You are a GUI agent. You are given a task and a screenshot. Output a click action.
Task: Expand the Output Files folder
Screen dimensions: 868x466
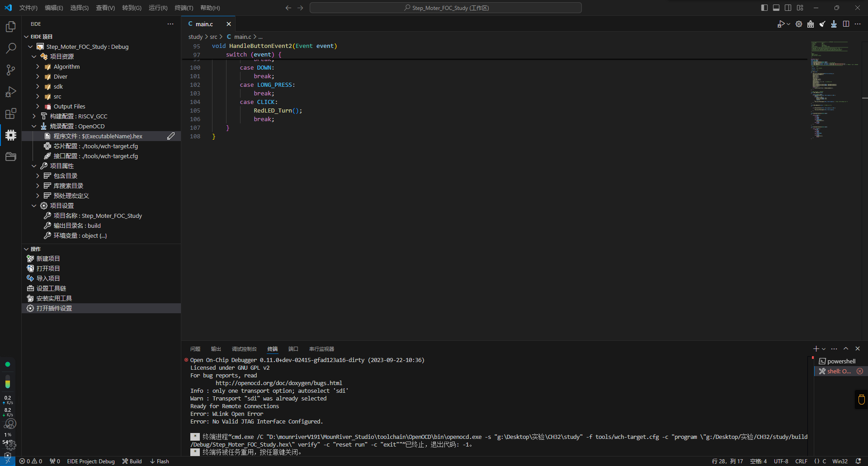[38, 106]
